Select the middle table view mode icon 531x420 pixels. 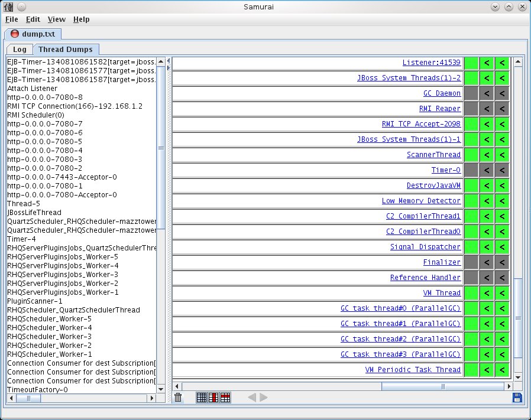[x=212, y=398]
